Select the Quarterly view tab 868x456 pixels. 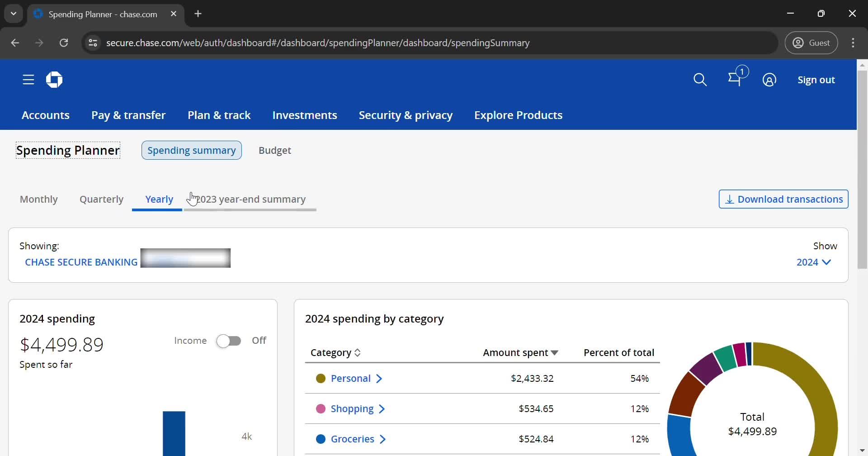[101, 199]
